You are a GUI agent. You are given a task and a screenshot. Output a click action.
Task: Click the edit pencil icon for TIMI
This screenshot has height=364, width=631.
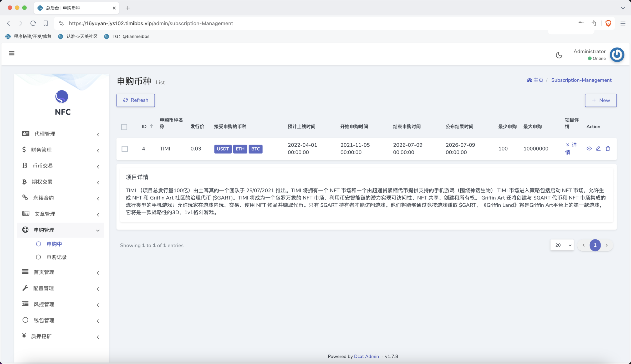click(598, 148)
